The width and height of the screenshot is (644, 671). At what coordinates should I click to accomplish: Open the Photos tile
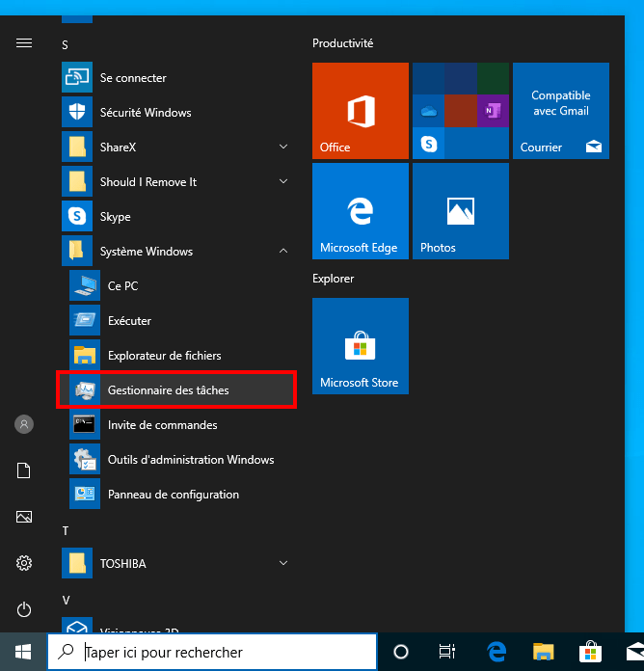(x=461, y=211)
